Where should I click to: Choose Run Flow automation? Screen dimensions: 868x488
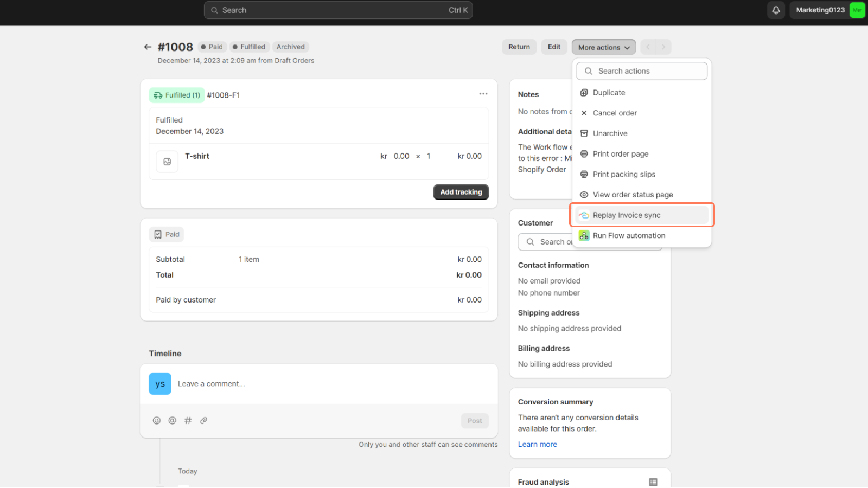click(x=629, y=236)
